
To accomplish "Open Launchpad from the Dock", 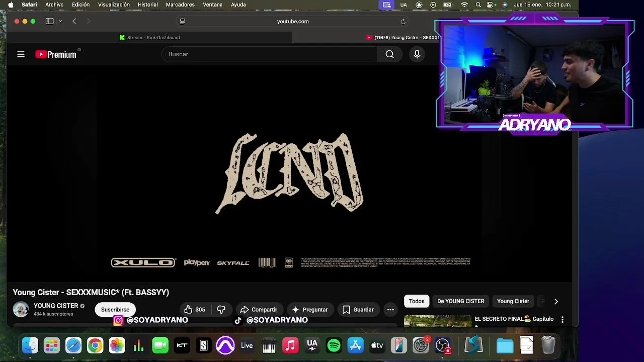I will coord(52,345).
